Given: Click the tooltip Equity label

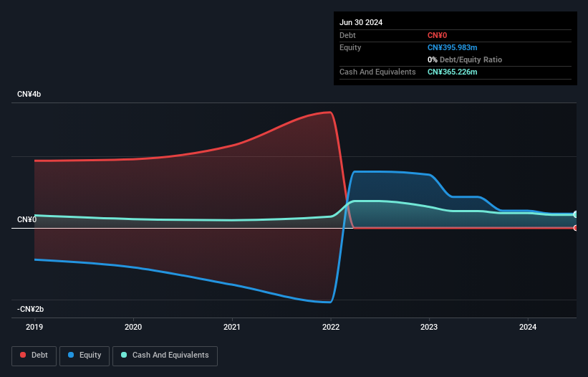Looking at the screenshot, I should pyautogui.click(x=350, y=47).
